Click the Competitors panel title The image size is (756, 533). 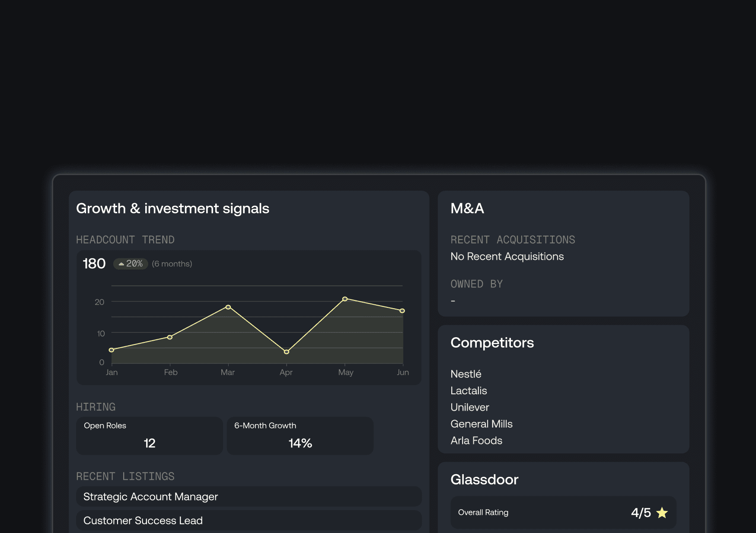492,343
